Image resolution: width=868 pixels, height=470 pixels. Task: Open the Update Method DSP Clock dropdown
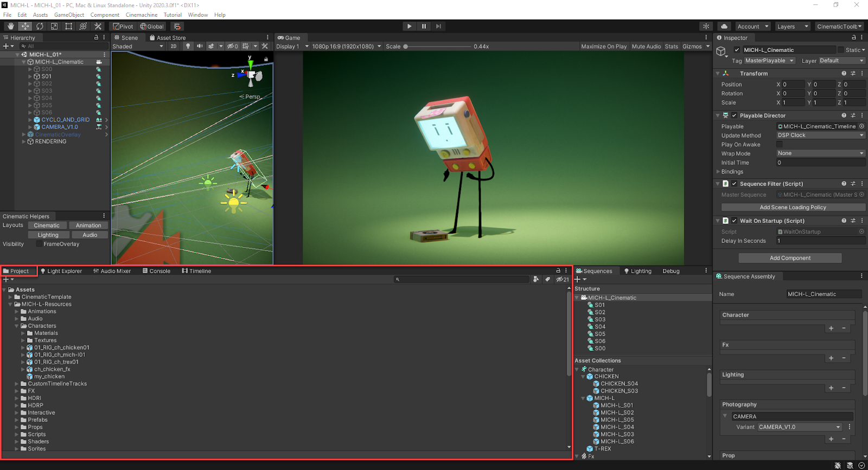click(x=820, y=136)
